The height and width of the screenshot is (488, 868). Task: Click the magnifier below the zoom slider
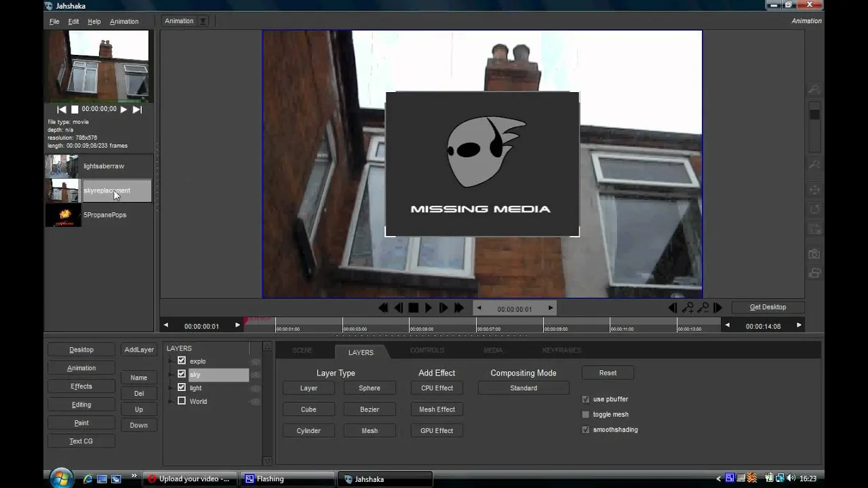tap(814, 165)
